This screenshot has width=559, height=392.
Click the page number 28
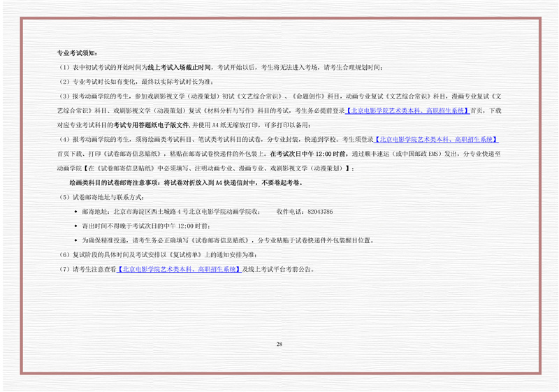coord(279,344)
